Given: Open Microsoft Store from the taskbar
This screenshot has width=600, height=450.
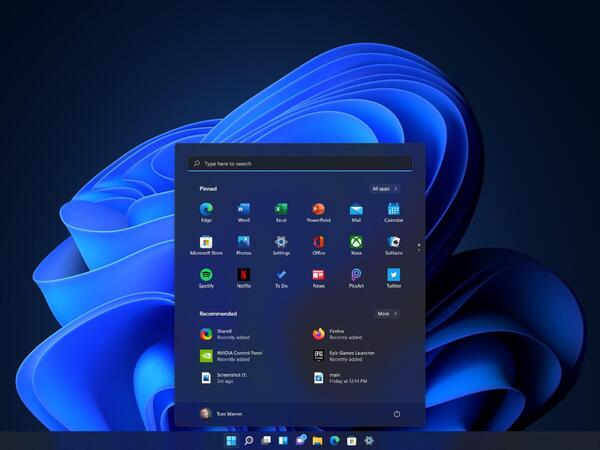Looking at the screenshot, I should (352, 441).
